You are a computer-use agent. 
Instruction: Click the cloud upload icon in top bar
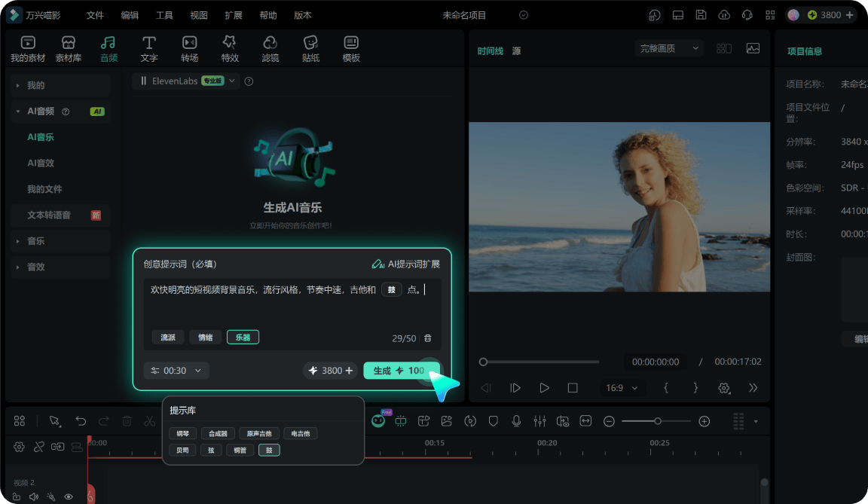pos(724,15)
